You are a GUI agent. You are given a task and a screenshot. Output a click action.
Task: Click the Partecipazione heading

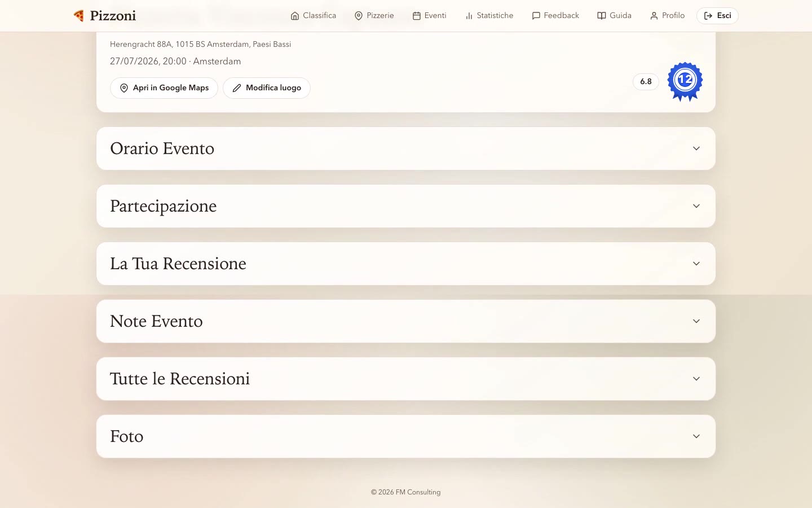tap(164, 207)
